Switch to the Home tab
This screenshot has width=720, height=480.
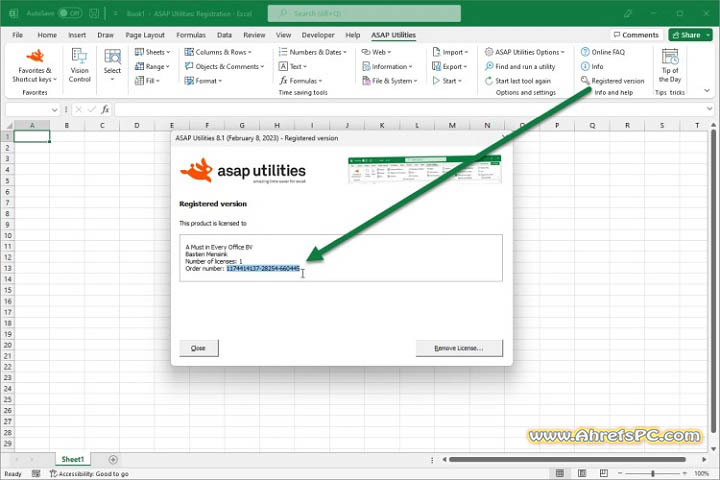coord(47,35)
